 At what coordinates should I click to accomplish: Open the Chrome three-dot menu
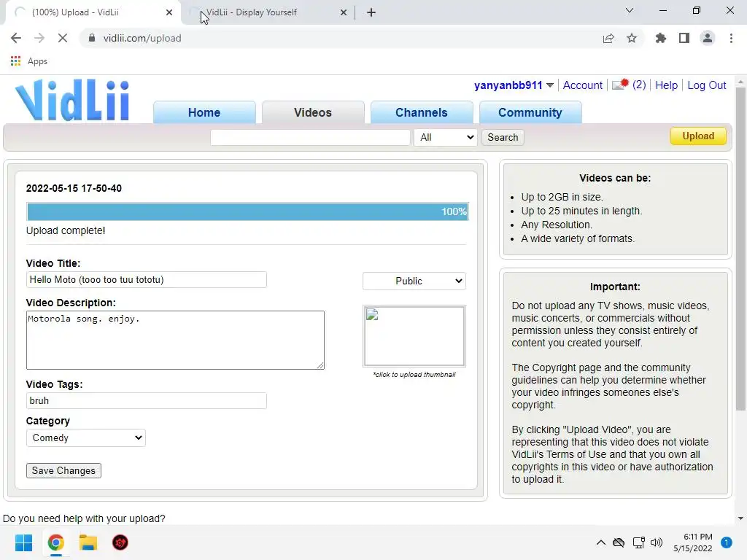click(731, 38)
